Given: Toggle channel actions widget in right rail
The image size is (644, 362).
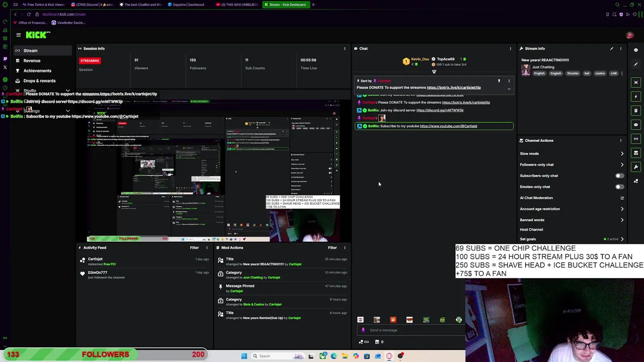Looking at the screenshot, I should [636, 153].
